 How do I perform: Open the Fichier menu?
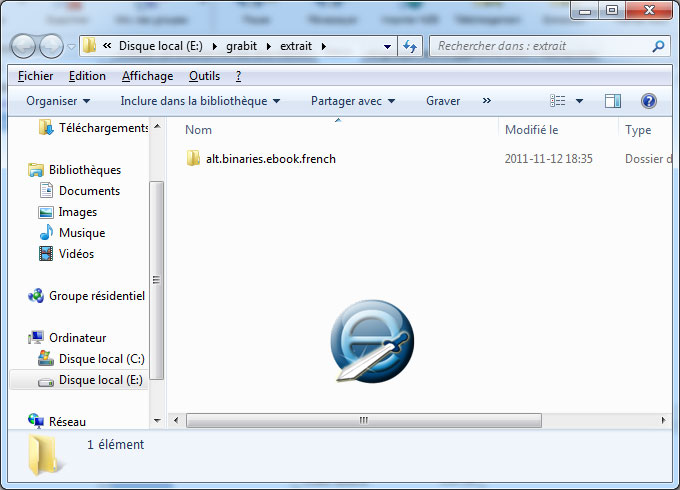pyautogui.click(x=36, y=76)
